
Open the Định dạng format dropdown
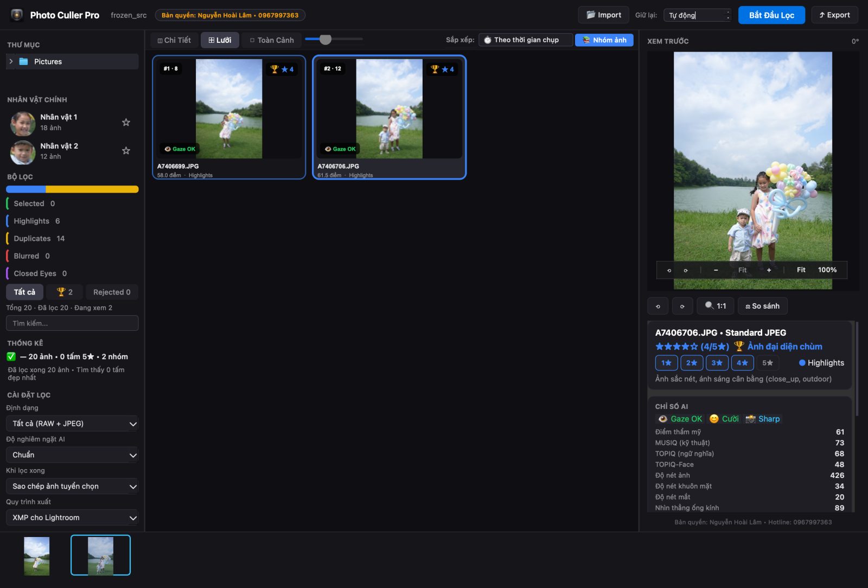[x=72, y=424]
